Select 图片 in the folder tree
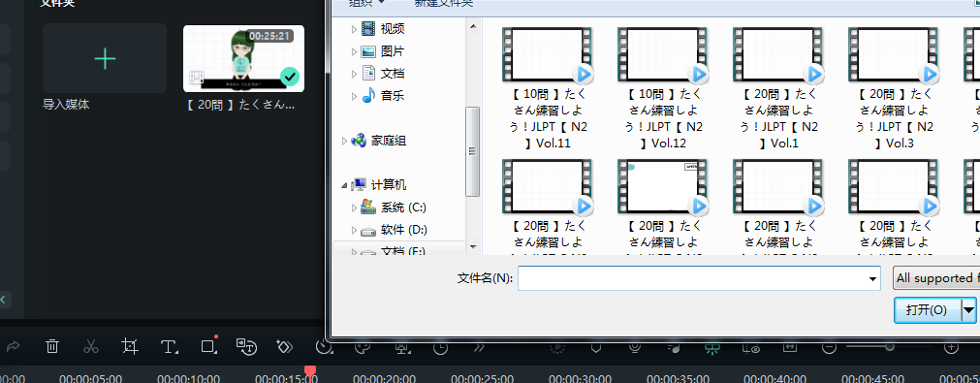This screenshot has width=980, height=383. tap(393, 51)
